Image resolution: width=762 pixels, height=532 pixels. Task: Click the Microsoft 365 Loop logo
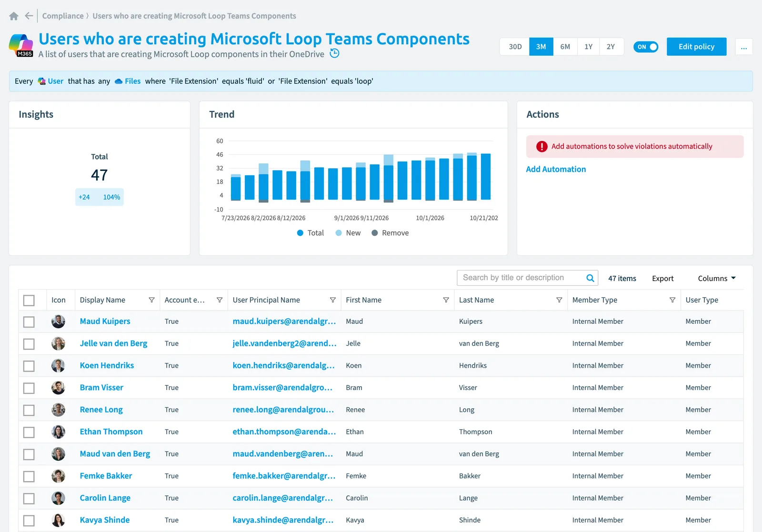21,45
